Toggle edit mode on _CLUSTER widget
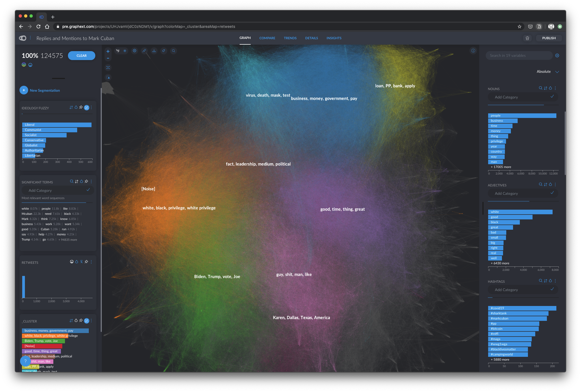This screenshot has height=392, width=581. pyautogui.click(x=87, y=321)
